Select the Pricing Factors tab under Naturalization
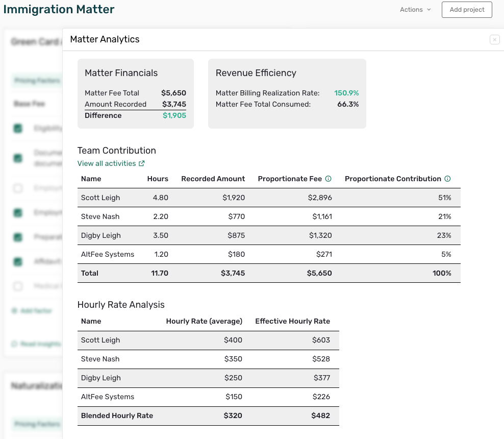This screenshot has height=439, width=504. coord(37,424)
